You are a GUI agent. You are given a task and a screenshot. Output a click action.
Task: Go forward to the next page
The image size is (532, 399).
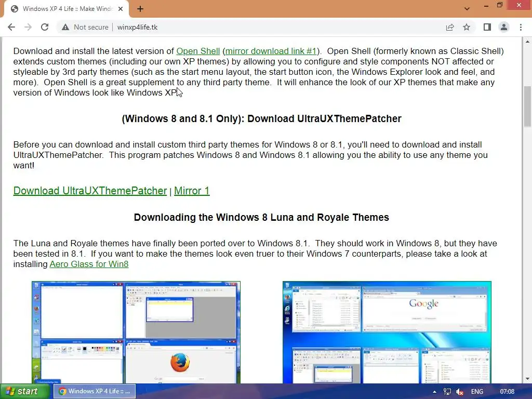point(28,27)
